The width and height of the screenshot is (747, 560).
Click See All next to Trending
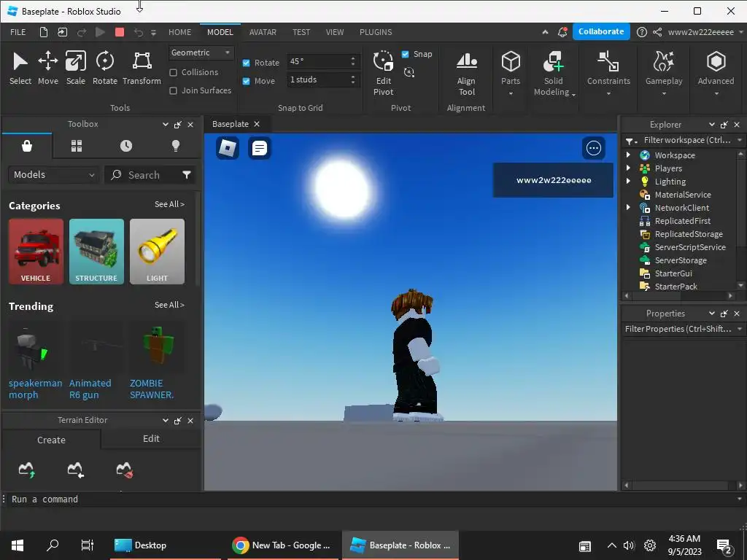(169, 305)
